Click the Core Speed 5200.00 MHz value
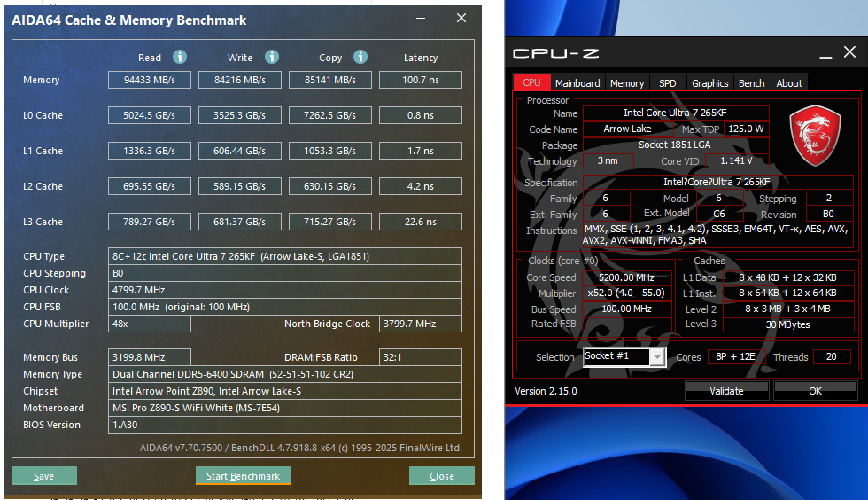Image resolution: width=868 pixels, height=500 pixels. point(627,277)
